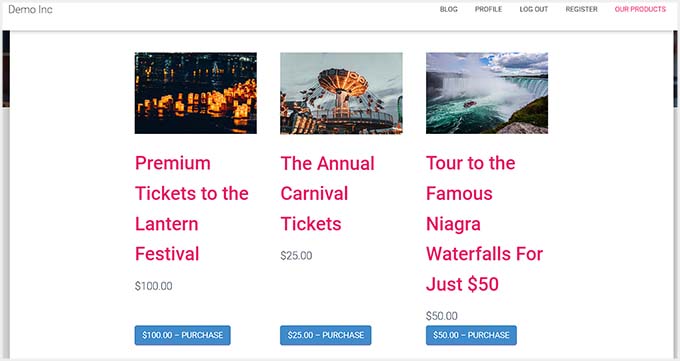Click the $25.00 price under Carnival Tickets
The width and height of the screenshot is (680, 361).
pos(296,256)
